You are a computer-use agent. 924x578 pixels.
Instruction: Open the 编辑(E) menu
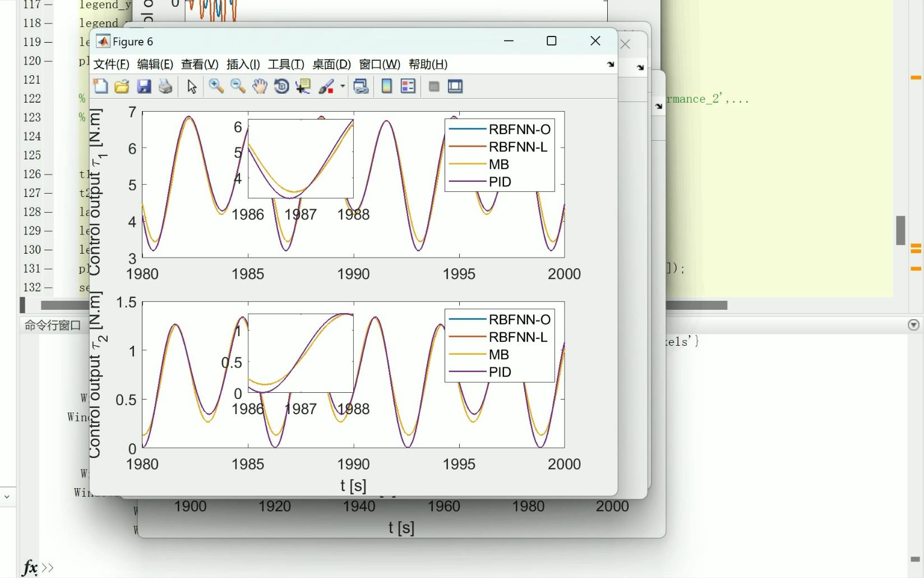[x=155, y=65]
